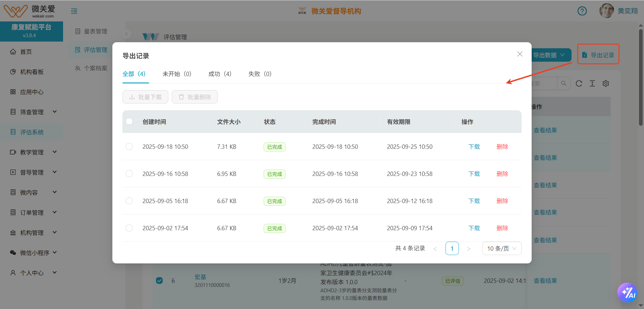
Task: Click the search magnifier icon
Action: (x=563, y=83)
